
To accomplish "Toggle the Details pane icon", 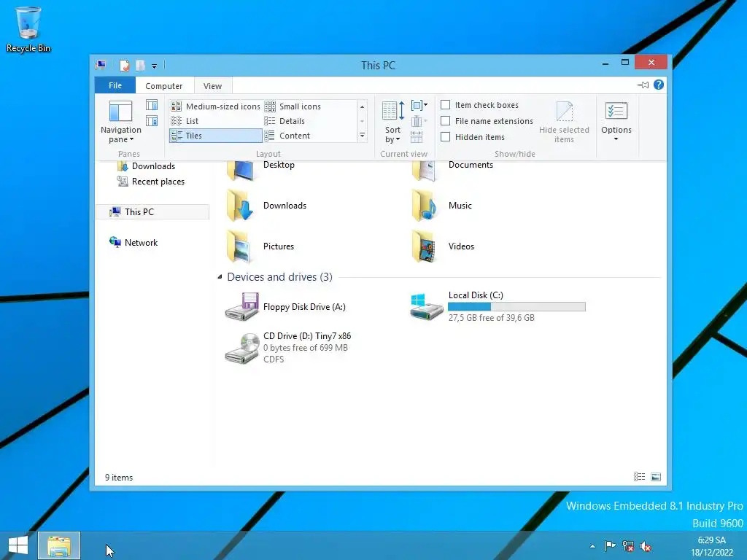I will pyautogui.click(x=152, y=121).
